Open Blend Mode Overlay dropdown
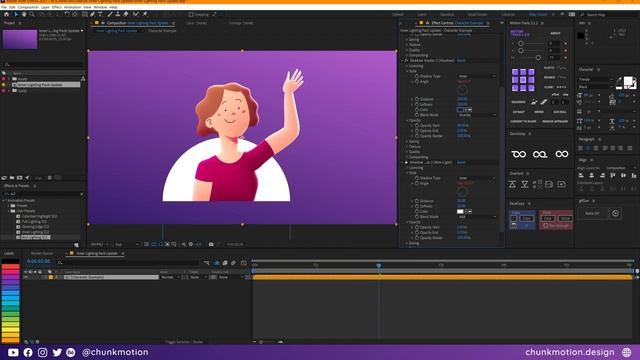 [476, 115]
